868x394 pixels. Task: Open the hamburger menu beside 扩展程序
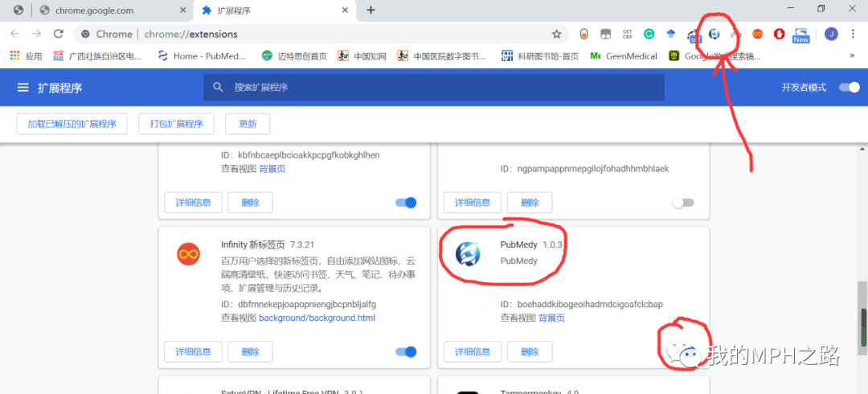tap(23, 88)
